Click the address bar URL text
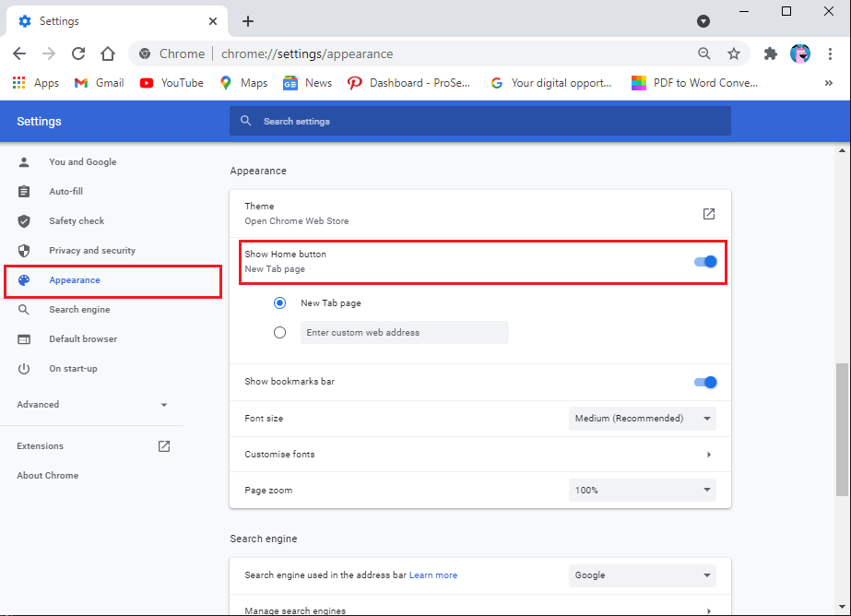Viewport: 851px width, 616px height. point(307,53)
